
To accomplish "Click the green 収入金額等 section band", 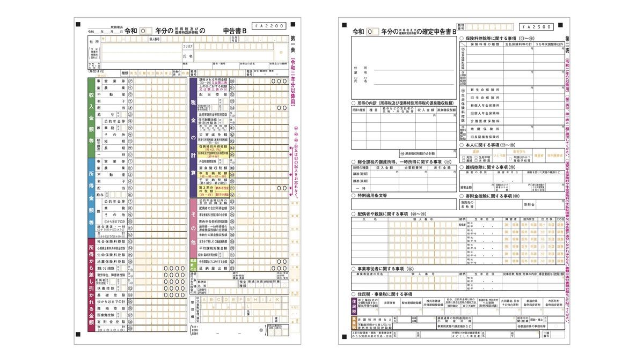I will point(92,117).
